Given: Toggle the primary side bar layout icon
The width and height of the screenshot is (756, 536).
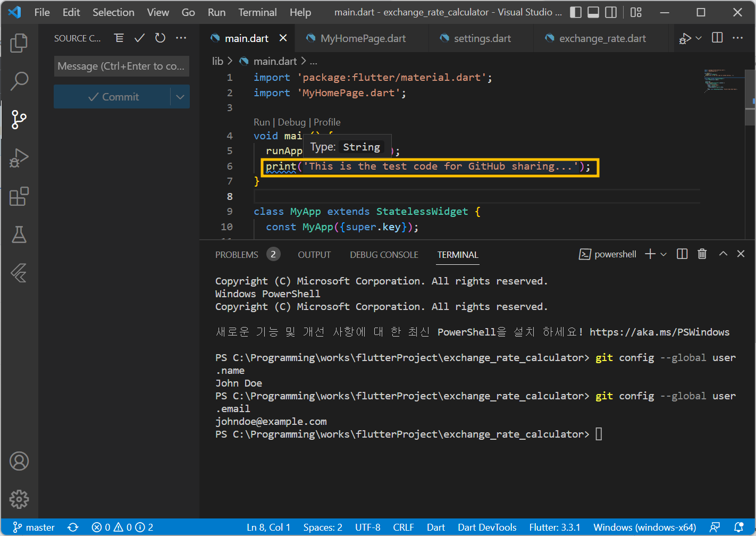Looking at the screenshot, I should click(x=576, y=12).
